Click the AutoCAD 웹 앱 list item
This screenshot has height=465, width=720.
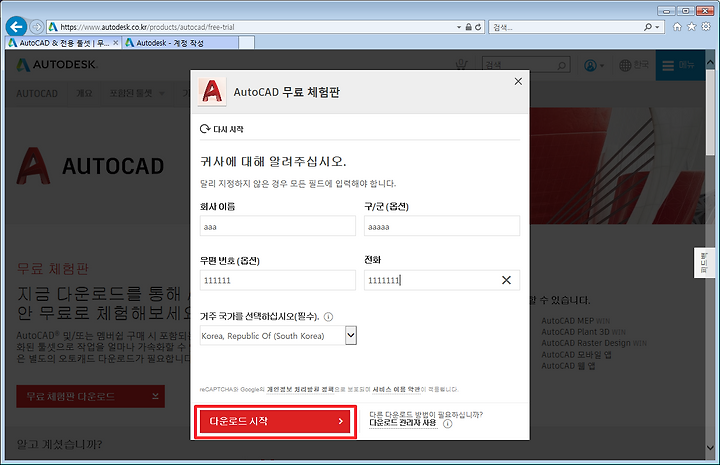tap(568, 366)
